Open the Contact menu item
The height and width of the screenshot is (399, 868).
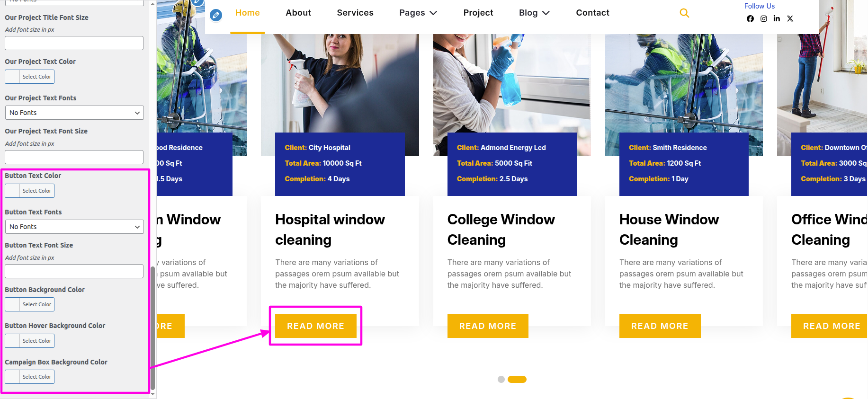coord(592,13)
